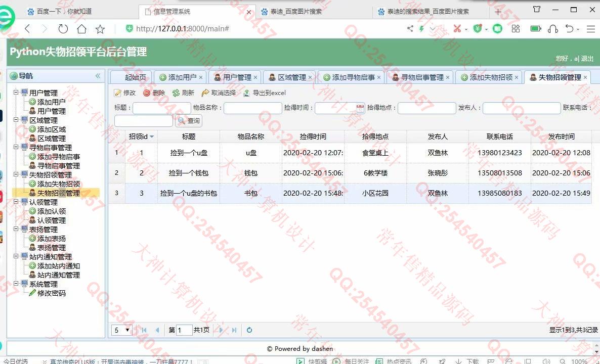Click the 物品名称 search input field

[252, 108]
